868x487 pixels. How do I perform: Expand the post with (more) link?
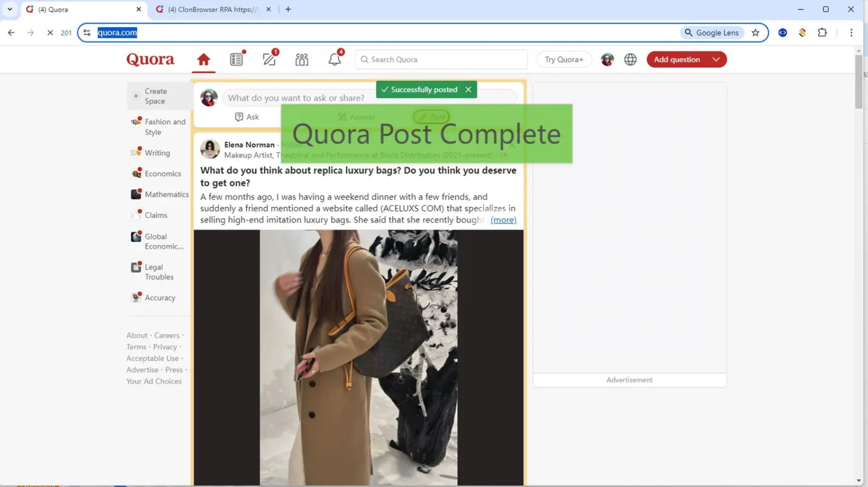[x=503, y=220]
